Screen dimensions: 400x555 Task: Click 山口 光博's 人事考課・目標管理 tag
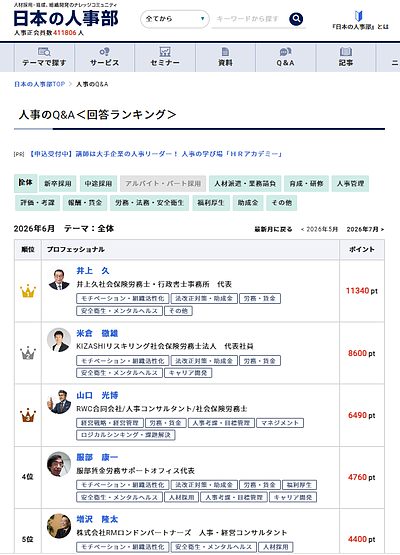tap(221, 423)
